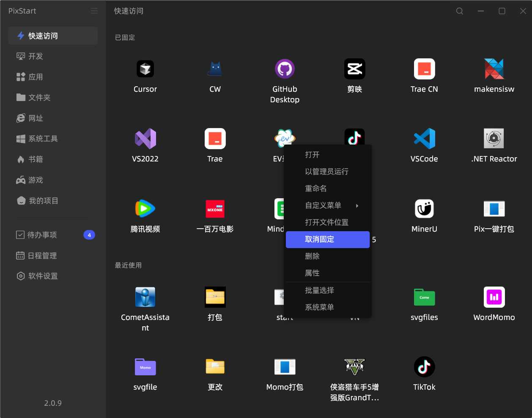Screen dimensions: 532x418
Task: Click version number 2.0.9
Action: click(53, 403)
